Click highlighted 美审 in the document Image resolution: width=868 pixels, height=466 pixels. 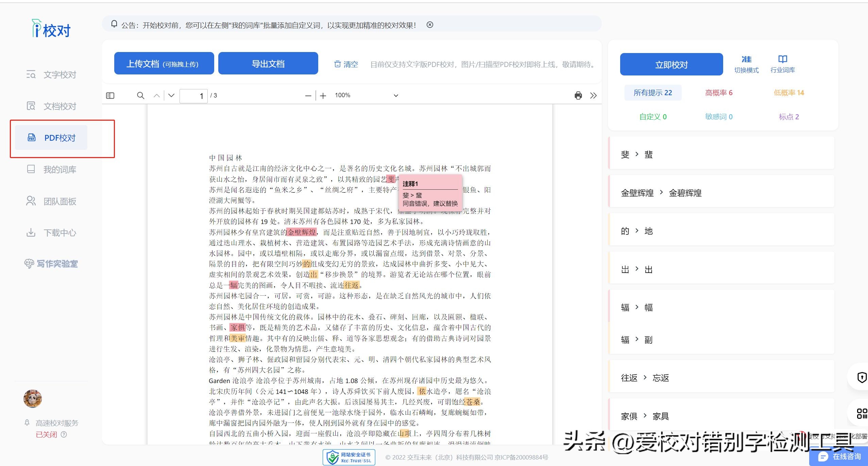(x=238, y=338)
